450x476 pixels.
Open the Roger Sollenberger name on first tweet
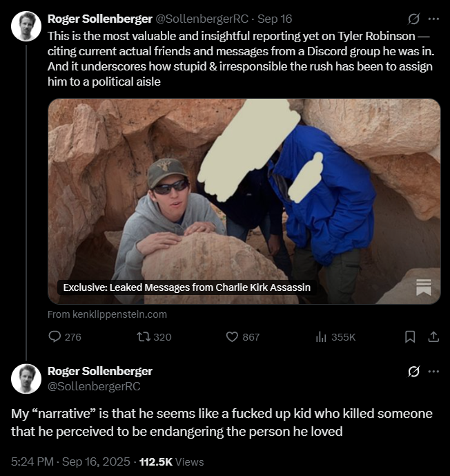pyautogui.click(x=100, y=19)
